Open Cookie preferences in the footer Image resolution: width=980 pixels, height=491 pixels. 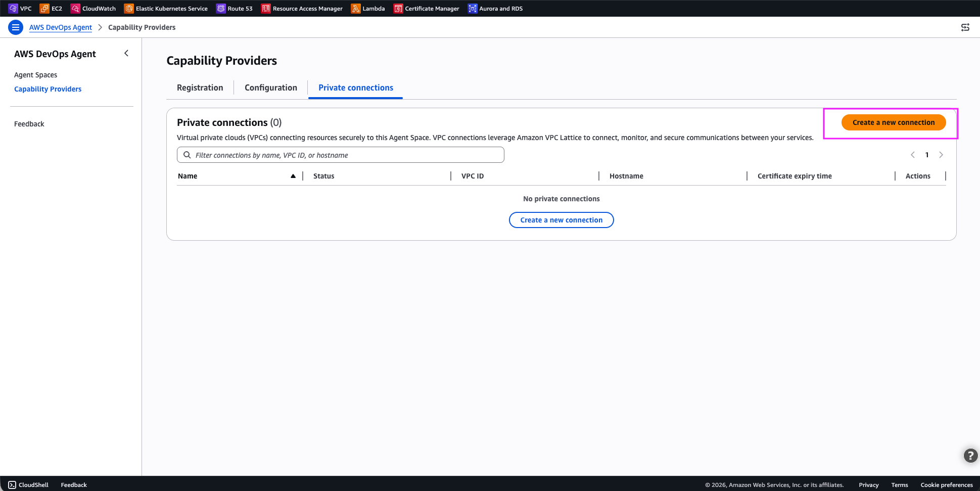(947, 485)
